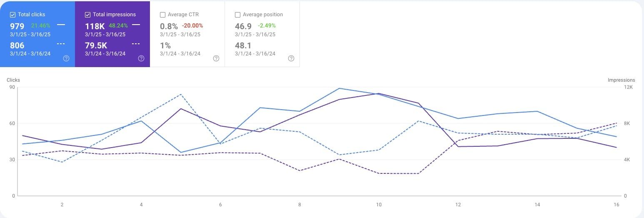Click the 12K label on Impressions axis
The width and height of the screenshot is (644, 218).
[x=628, y=88]
